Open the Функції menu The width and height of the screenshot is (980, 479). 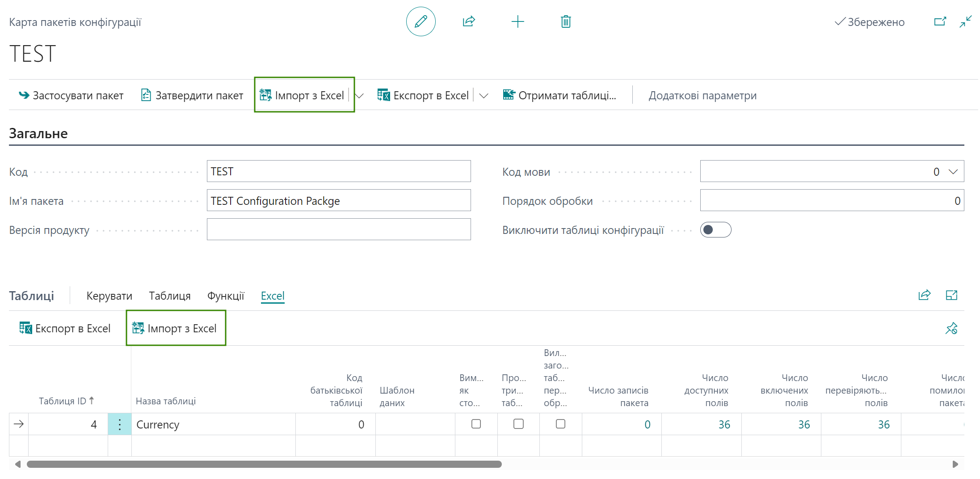tap(226, 296)
